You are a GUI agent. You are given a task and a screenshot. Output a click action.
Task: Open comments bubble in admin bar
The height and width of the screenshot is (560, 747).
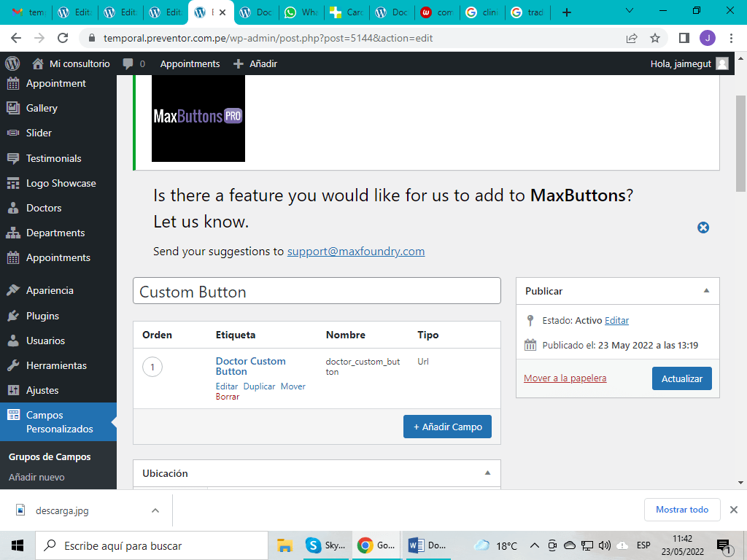click(x=134, y=64)
